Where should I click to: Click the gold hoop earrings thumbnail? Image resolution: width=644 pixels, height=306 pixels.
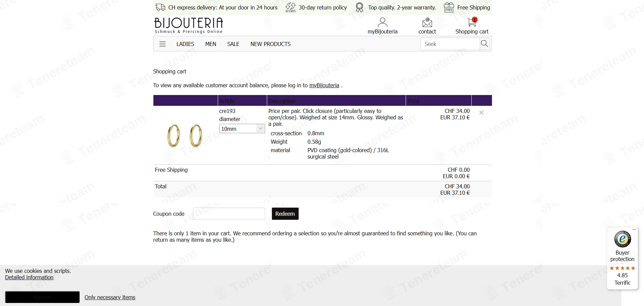(x=185, y=136)
